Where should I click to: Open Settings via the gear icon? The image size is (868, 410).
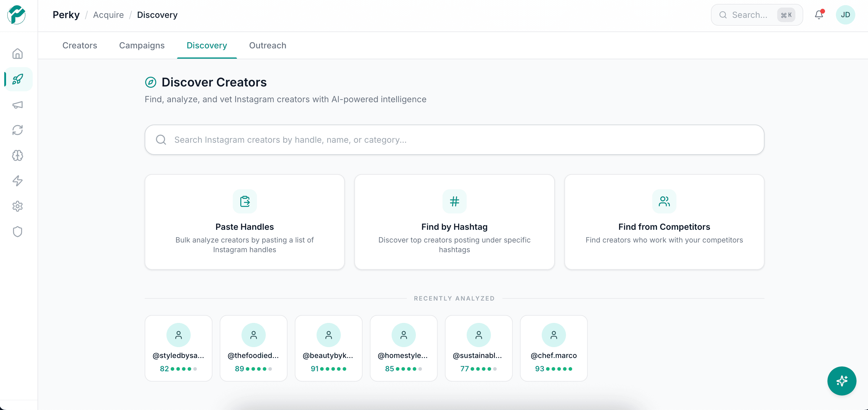(17, 206)
